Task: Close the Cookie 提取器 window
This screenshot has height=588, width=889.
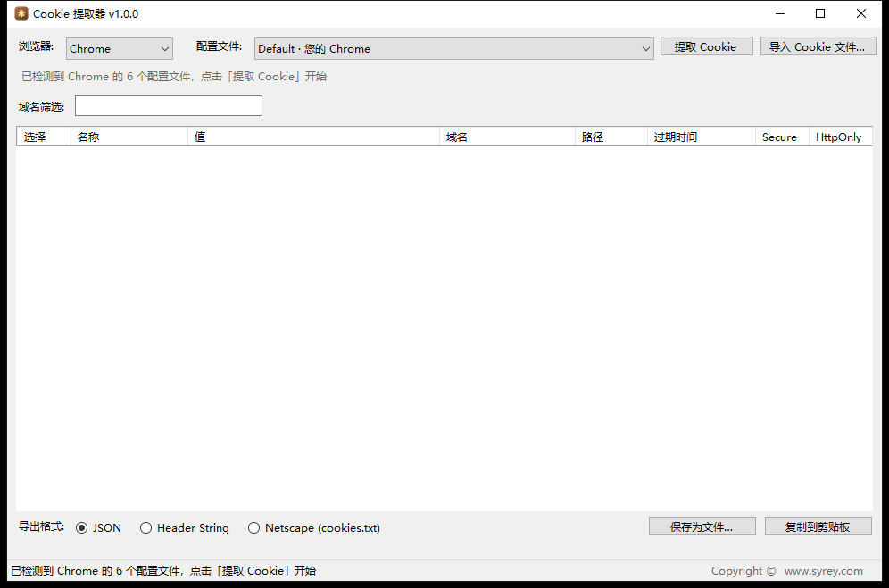Action: tap(860, 13)
